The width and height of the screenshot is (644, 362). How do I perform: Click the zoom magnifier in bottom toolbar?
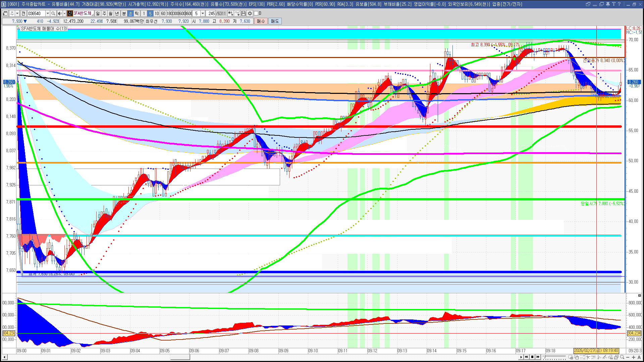[x=622, y=357]
